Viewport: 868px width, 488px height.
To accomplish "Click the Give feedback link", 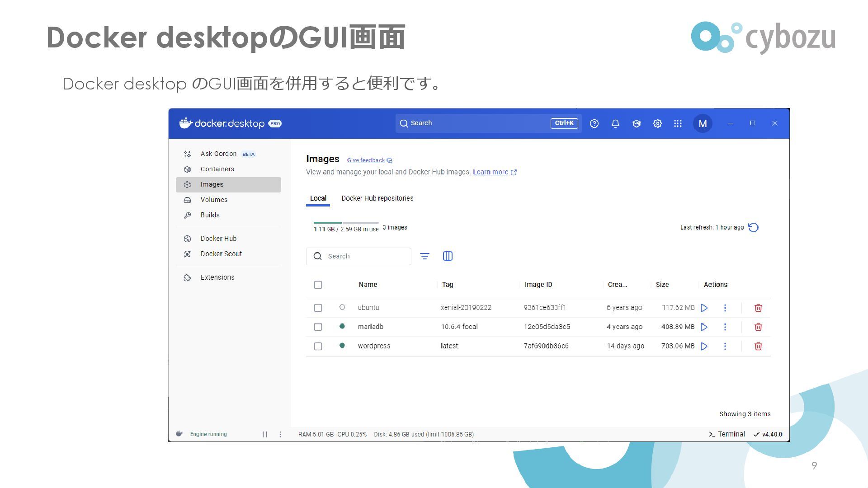I will tap(366, 160).
